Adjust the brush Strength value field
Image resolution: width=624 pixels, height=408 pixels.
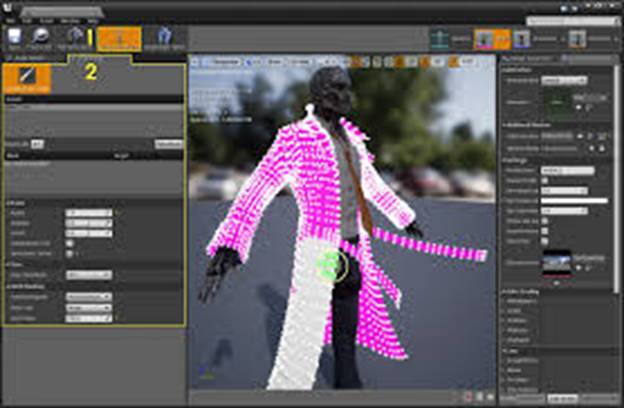(88, 223)
